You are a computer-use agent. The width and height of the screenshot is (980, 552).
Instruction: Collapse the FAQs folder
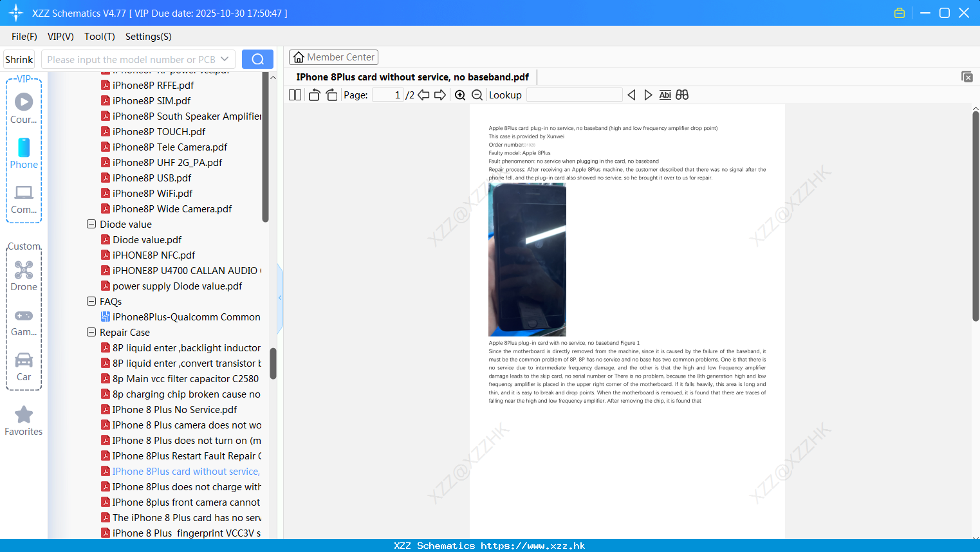click(x=91, y=301)
